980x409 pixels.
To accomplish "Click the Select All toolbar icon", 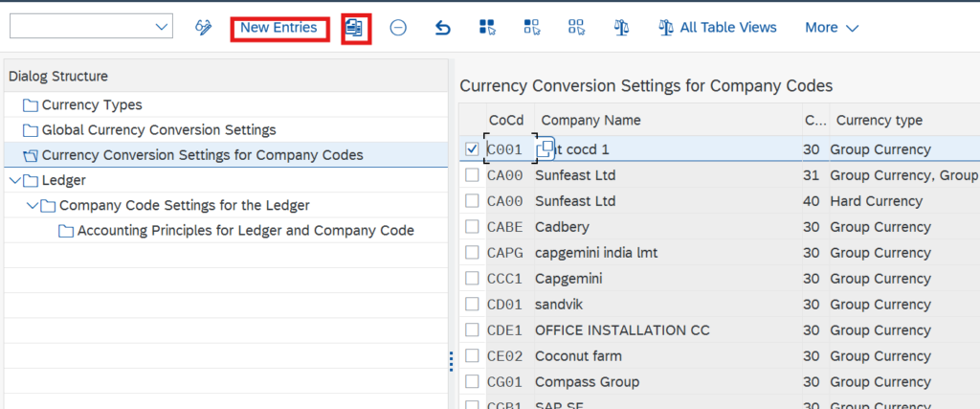I will pos(487,28).
